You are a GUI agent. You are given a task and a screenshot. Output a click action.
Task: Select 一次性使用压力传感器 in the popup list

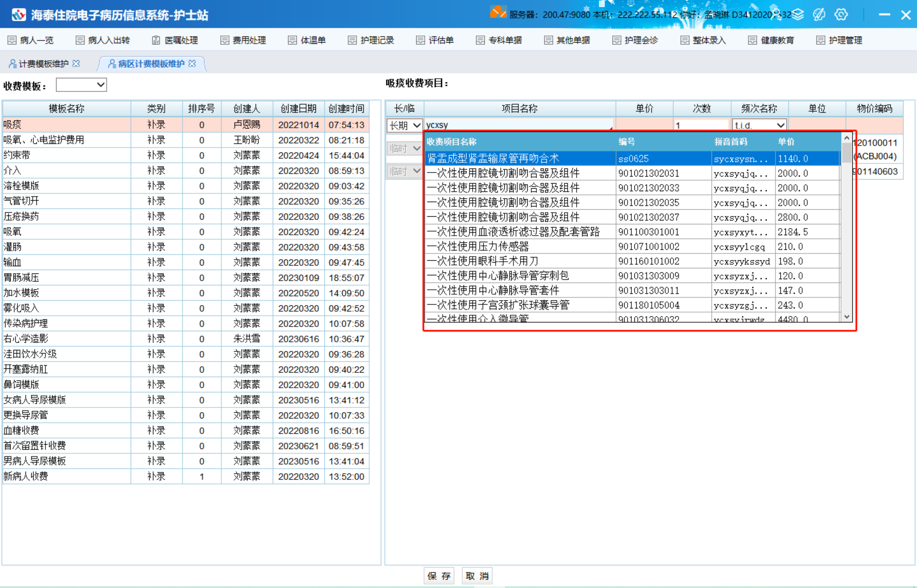point(477,246)
